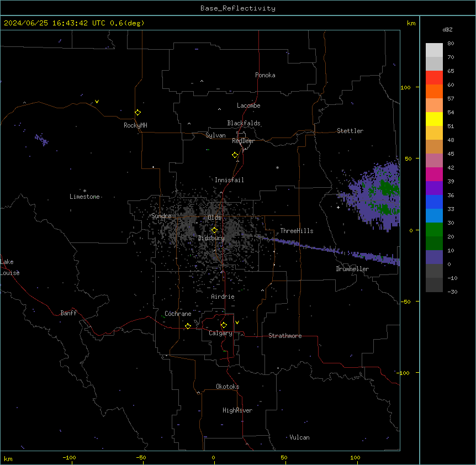Click the yellow diamond marker above Calgary label
This screenshot has width=476, height=465.
(224, 325)
